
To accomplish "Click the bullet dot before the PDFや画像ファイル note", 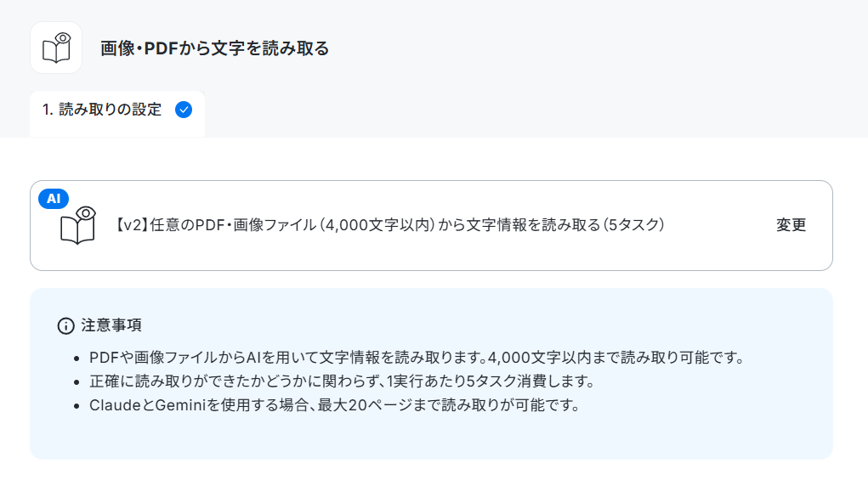I will click(x=77, y=359).
